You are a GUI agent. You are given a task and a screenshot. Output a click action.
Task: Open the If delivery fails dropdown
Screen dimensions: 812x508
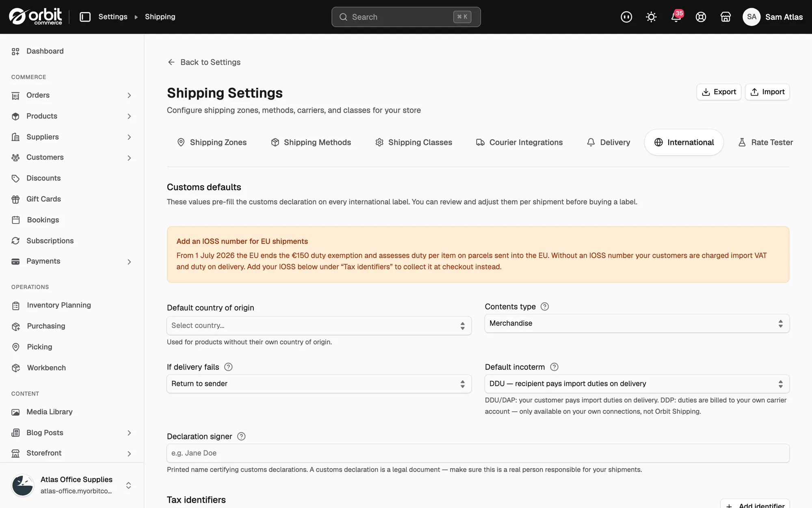(x=319, y=384)
